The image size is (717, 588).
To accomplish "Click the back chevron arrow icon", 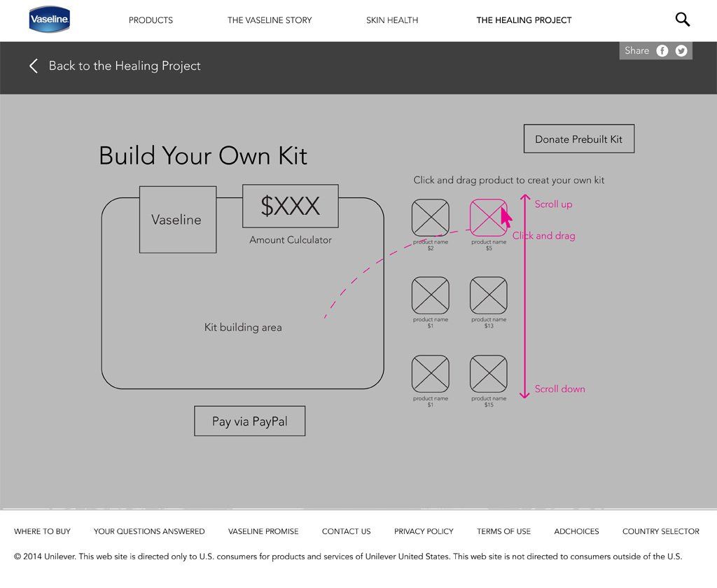I will (x=34, y=66).
